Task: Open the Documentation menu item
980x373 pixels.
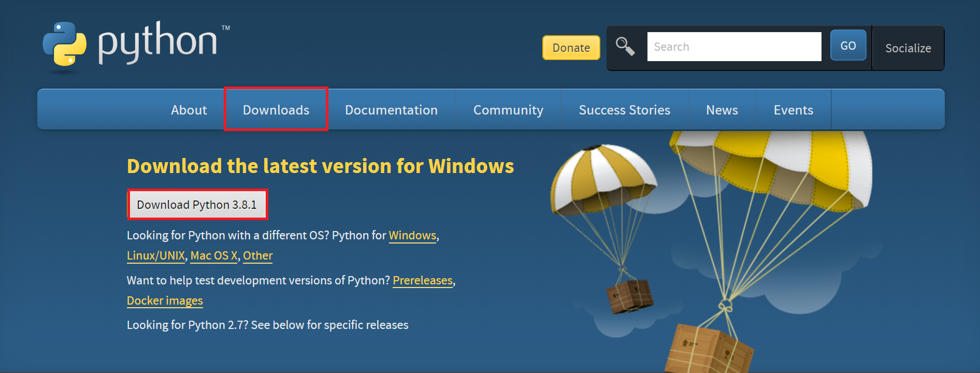Action: click(x=391, y=110)
